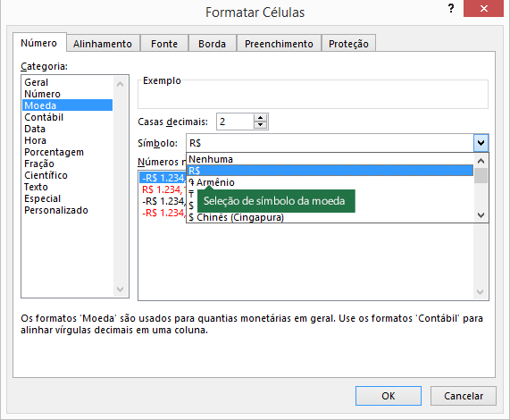Viewport: 510px width, 420px height.
Task: Select Nenhuma in symbol list
Action: (330, 159)
